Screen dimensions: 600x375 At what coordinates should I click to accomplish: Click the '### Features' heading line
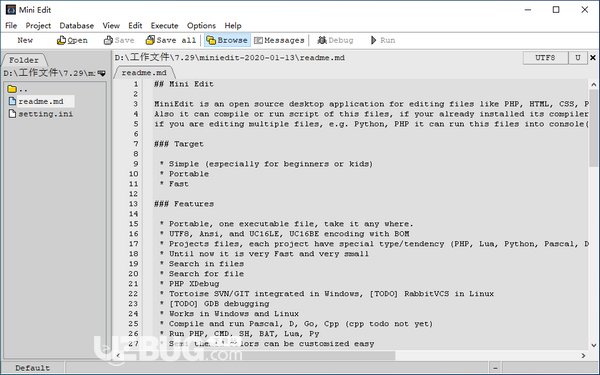[184, 204]
